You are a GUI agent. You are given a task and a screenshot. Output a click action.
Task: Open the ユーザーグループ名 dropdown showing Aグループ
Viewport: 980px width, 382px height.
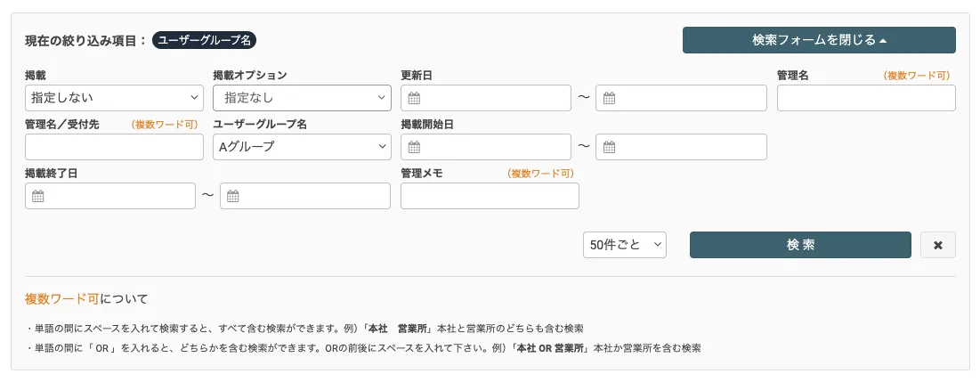click(x=302, y=147)
